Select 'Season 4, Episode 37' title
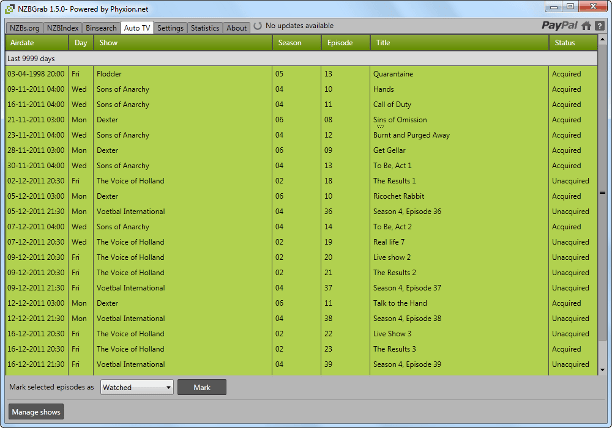The width and height of the screenshot is (612, 428). [x=407, y=288]
